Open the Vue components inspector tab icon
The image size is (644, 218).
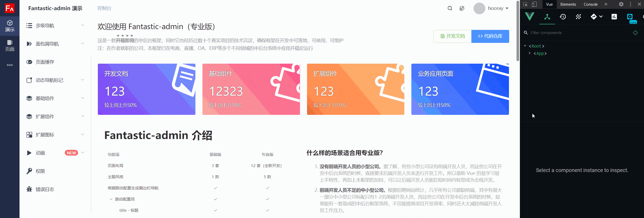click(547, 17)
